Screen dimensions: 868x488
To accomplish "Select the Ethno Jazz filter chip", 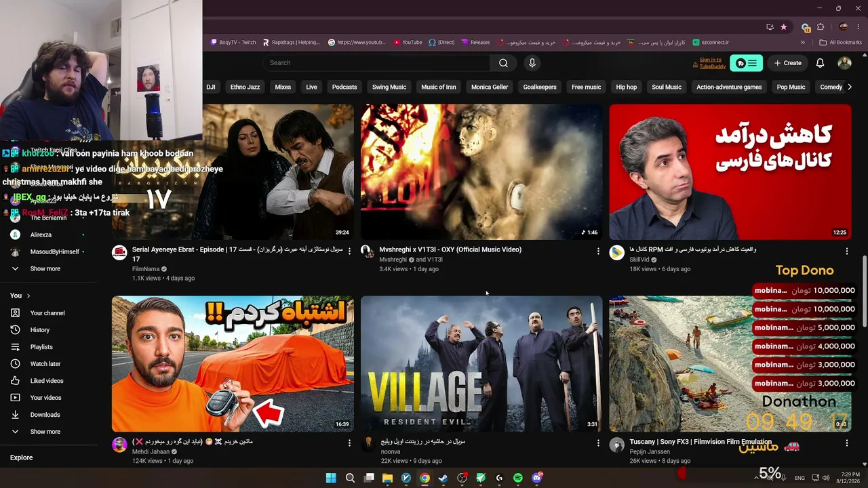I will [245, 87].
